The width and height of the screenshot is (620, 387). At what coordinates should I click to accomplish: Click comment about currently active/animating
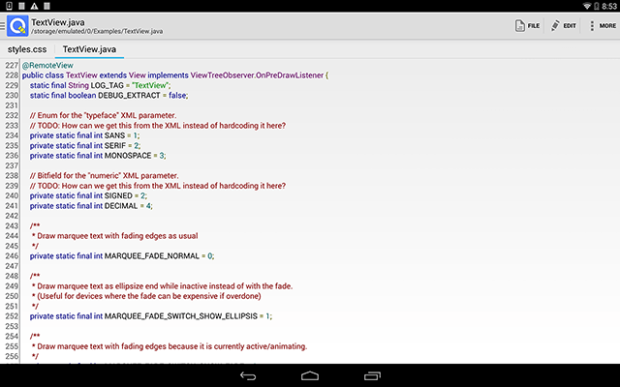(x=170, y=346)
